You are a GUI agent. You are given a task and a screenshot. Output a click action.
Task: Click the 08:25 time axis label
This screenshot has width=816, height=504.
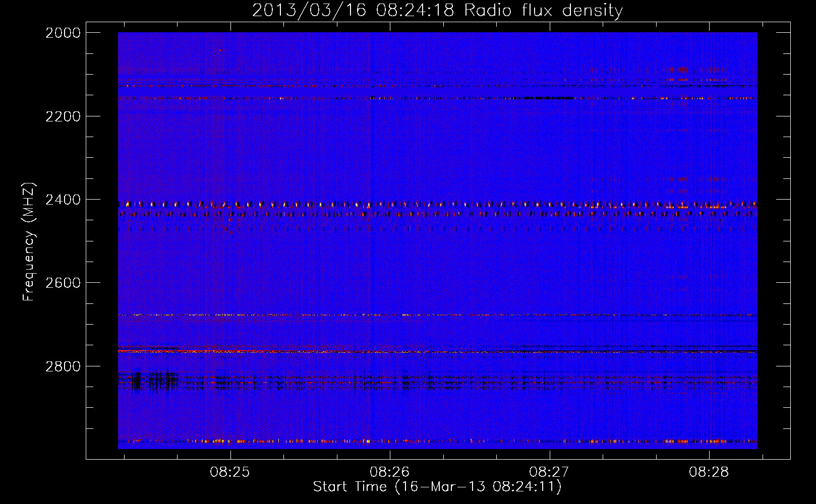(230, 472)
